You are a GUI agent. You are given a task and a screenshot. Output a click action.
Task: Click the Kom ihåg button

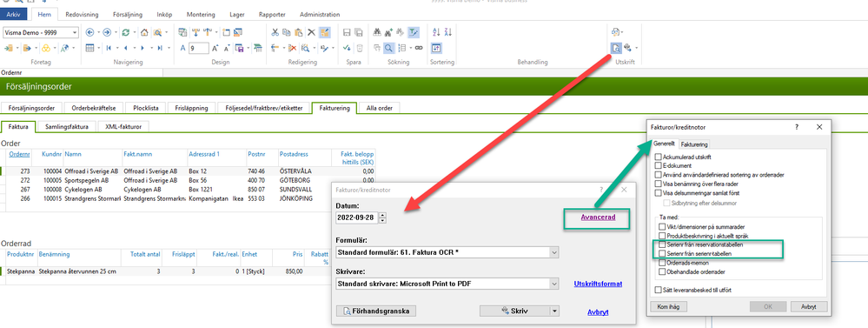[x=668, y=306]
